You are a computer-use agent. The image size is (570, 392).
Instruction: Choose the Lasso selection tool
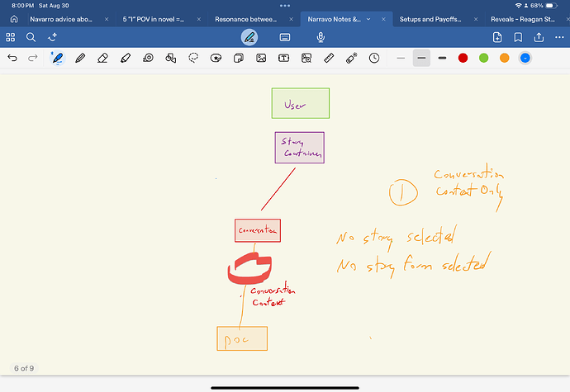click(193, 58)
